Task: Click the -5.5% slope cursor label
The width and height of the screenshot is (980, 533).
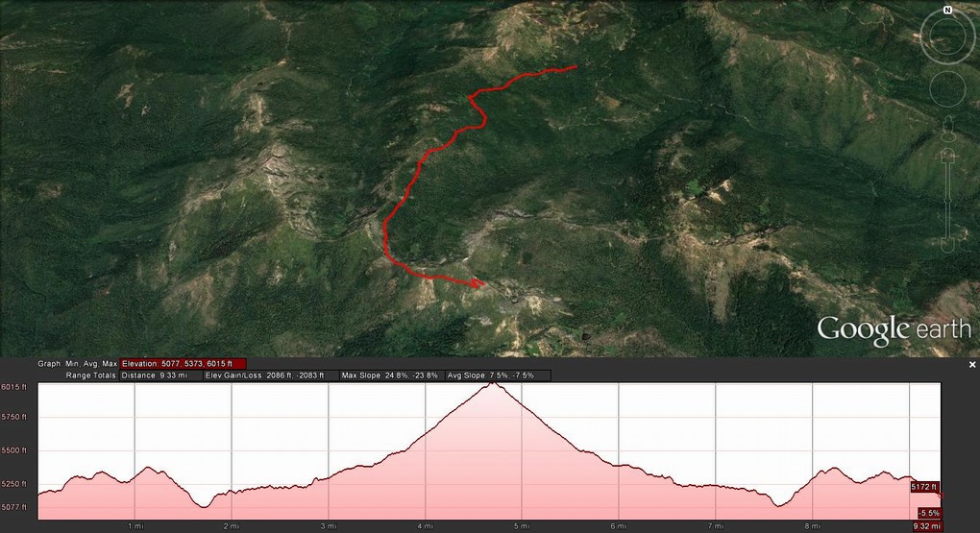Action: (x=929, y=513)
